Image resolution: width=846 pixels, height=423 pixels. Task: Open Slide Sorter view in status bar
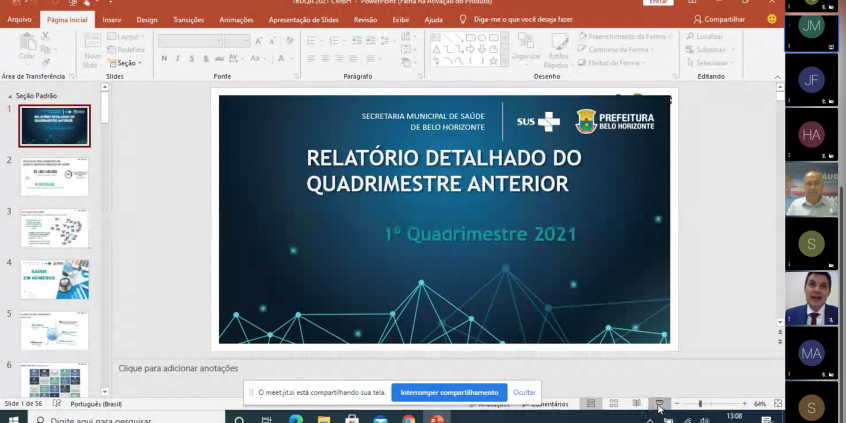click(x=614, y=404)
